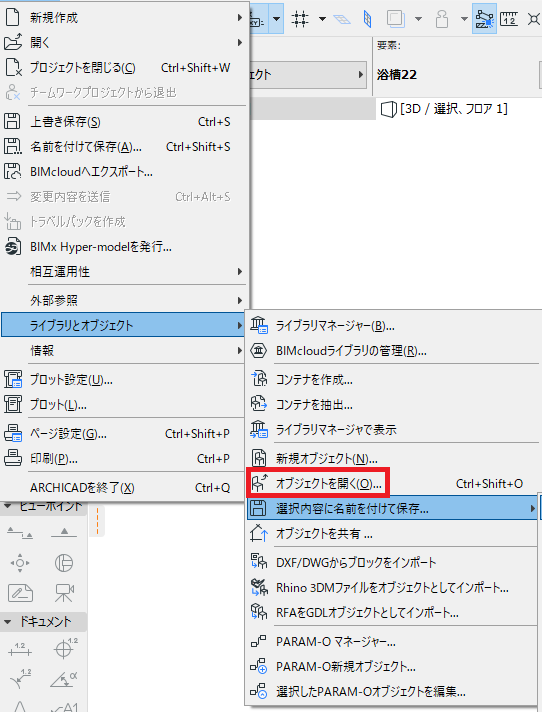Click the floppy disk icon beside 上書き保存
Viewport: 542px width, 712px height.
coord(12,122)
